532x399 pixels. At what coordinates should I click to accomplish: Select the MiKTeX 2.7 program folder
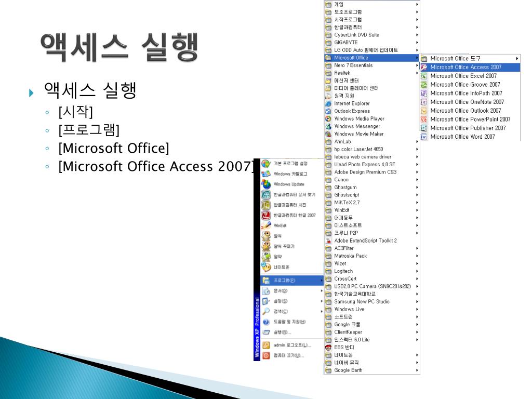(x=372, y=203)
